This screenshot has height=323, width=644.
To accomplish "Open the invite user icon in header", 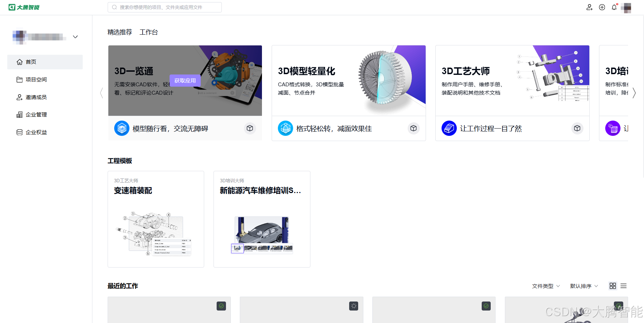I will coord(589,7).
